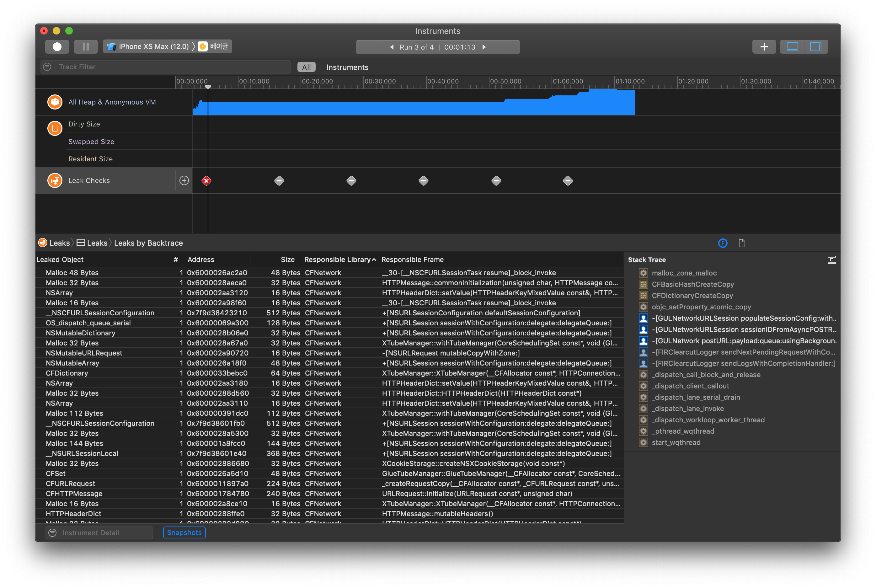The image size is (876, 588).
Task: Click the add instrument plus button
Action: pyautogui.click(x=764, y=47)
